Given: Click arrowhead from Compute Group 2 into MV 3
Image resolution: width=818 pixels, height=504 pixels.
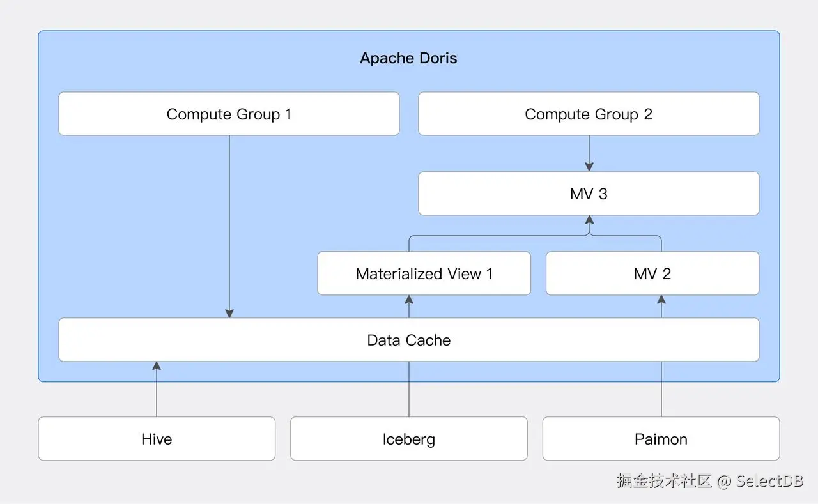Looking at the screenshot, I should 589,166.
